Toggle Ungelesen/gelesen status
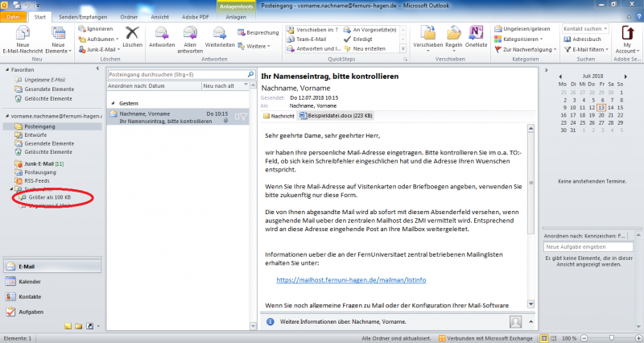Screen dimensions: 644x343 click(522, 29)
